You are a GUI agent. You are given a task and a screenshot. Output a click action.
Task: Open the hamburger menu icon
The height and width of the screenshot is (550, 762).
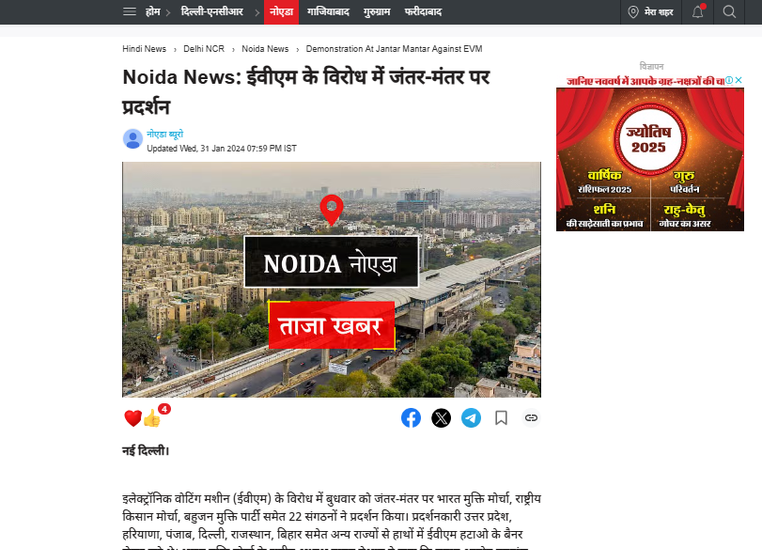(x=129, y=11)
